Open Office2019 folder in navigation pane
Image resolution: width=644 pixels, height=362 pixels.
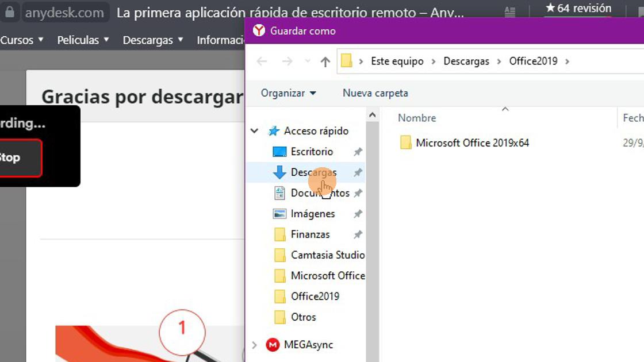tap(315, 296)
